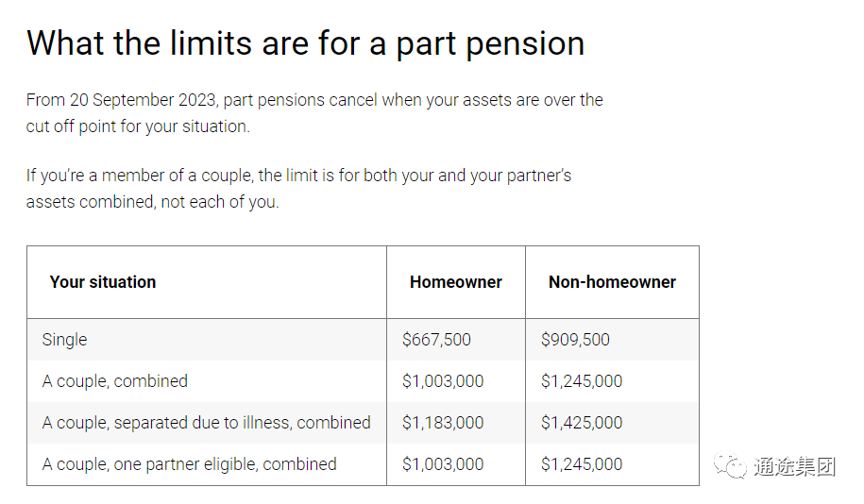Select the 'Your situation' column header
Viewport: 864px width, 504px height.
coord(103,282)
